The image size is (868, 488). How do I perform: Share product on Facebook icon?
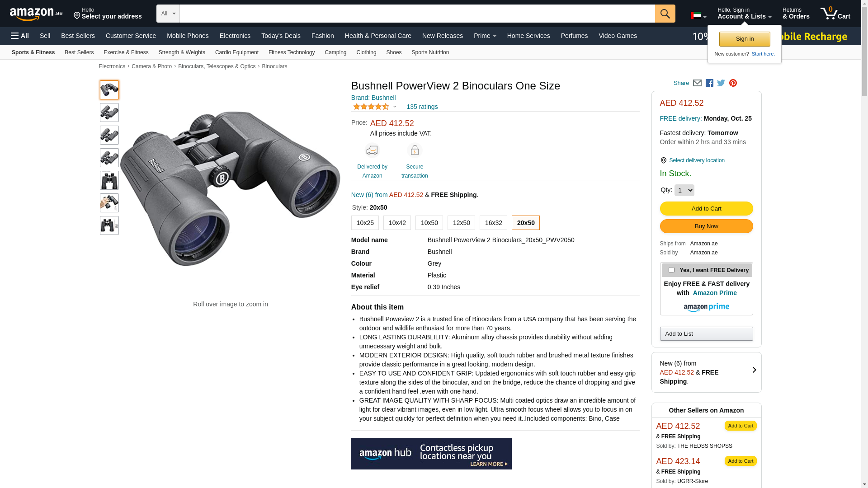coord(709,83)
